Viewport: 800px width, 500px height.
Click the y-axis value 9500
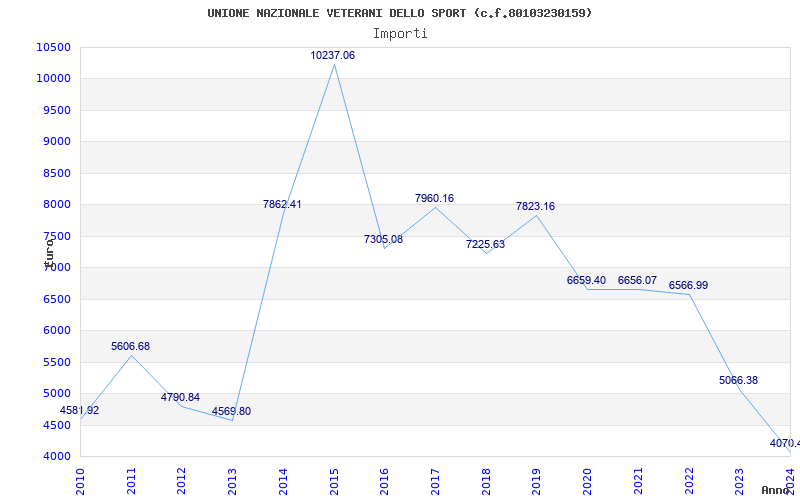pyautogui.click(x=56, y=110)
